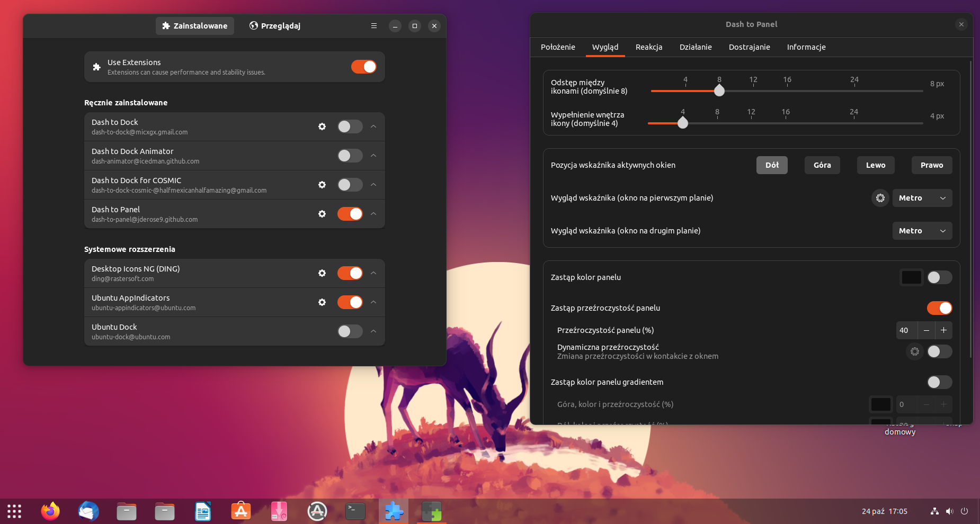Screen dimensions: 980x524
Task: Open settings gear for Desktop Icons NG (DING)
Action: tap(322, 273)
